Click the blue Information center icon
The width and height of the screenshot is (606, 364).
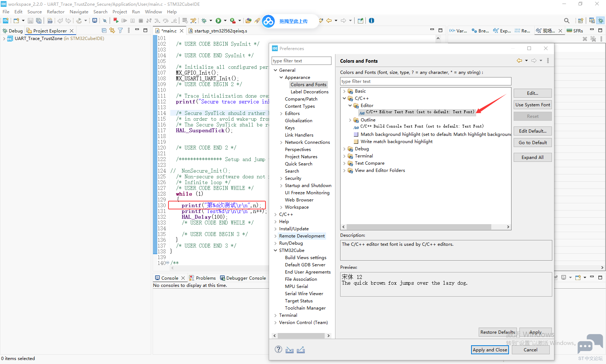tap(372, 21)
